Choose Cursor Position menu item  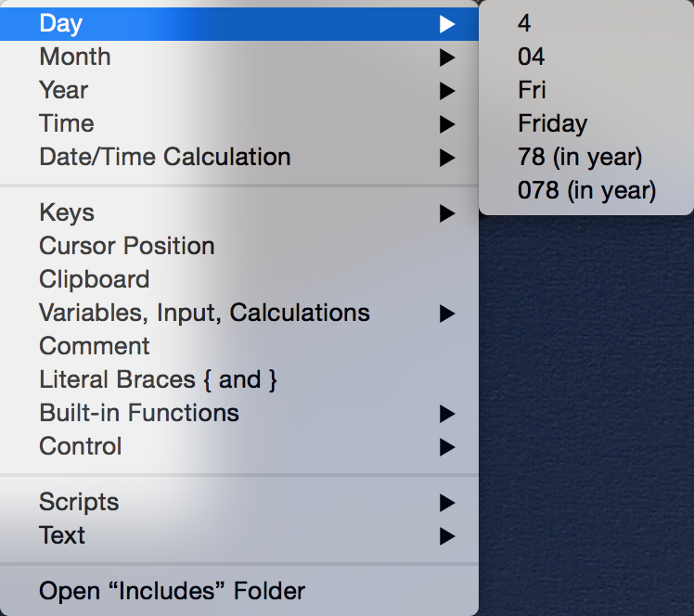click(x=239, y=246)
